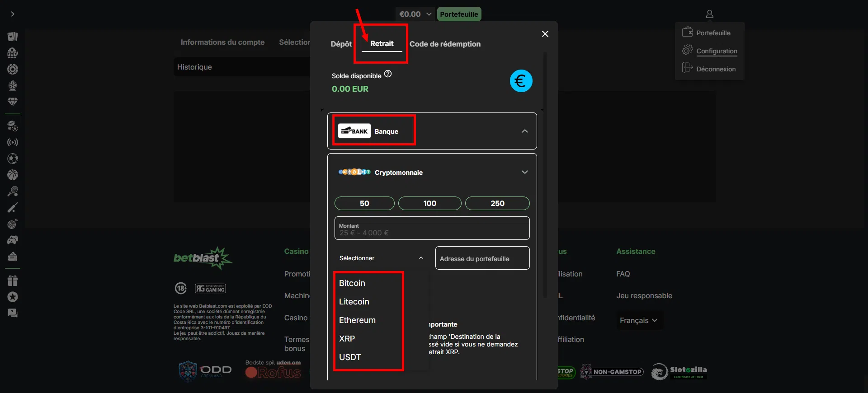Screen dimensions: 868x393
Task: Click the help icon beside Solde disponible
Action: click(x=388, y=74)
